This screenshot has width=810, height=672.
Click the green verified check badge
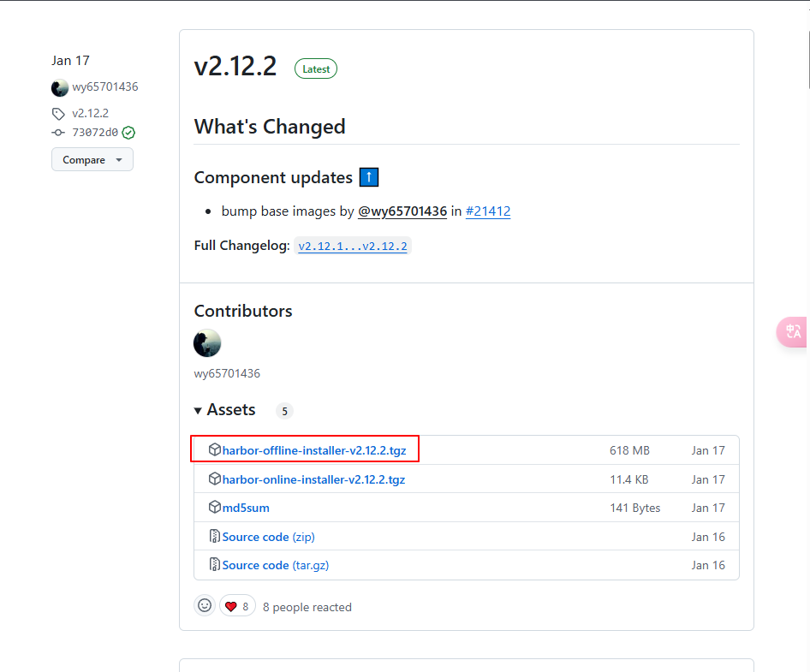(x=128, y=133)
